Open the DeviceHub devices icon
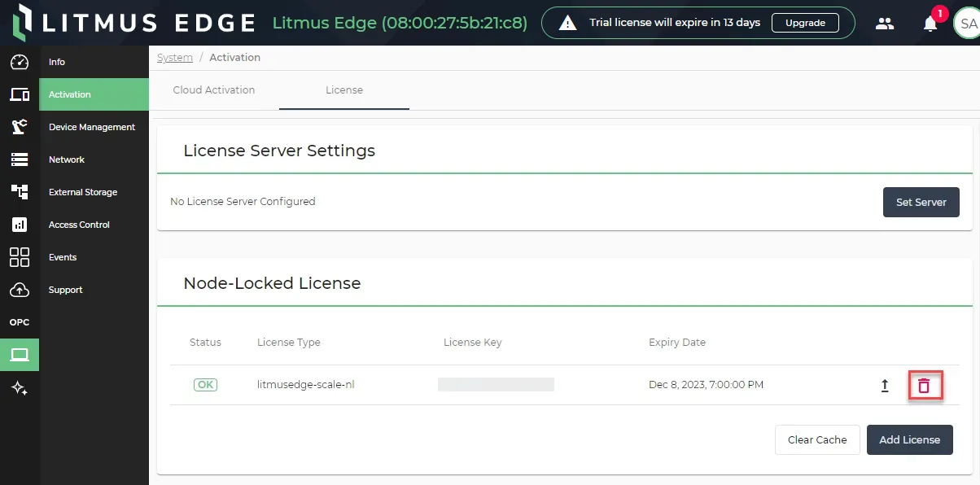Viewport: 980px width, 485px height. tap(20, 94)
